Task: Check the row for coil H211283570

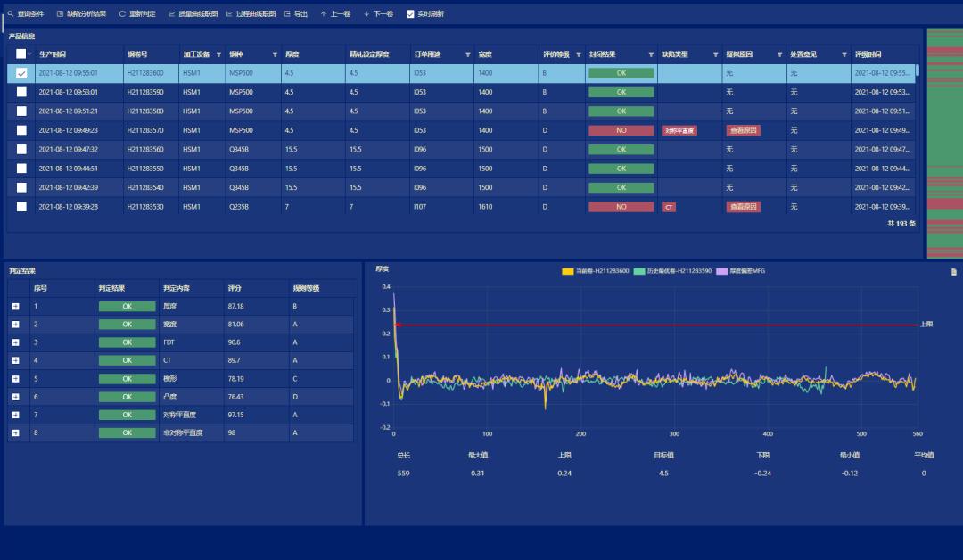Action: pyautogui.click(x=21, y=130)
